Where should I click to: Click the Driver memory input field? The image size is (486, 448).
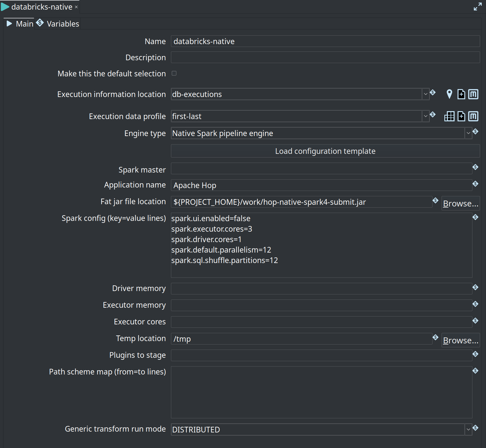(x=321, y=289)
